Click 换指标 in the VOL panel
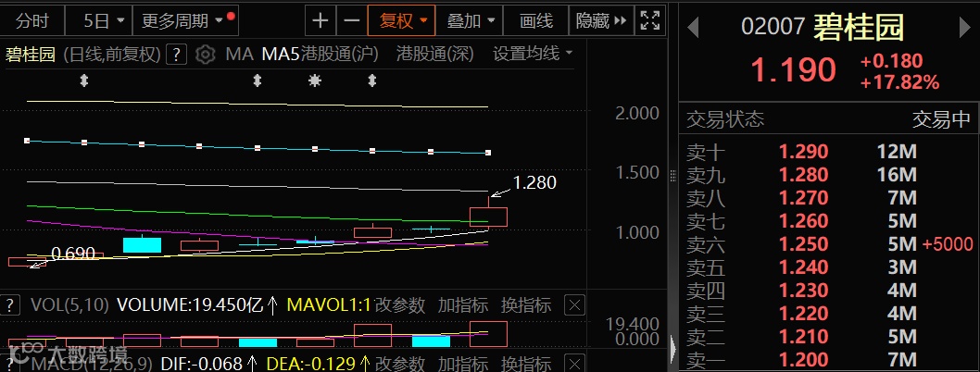Screen dimensions: 980x372 (x=525, y=305)
